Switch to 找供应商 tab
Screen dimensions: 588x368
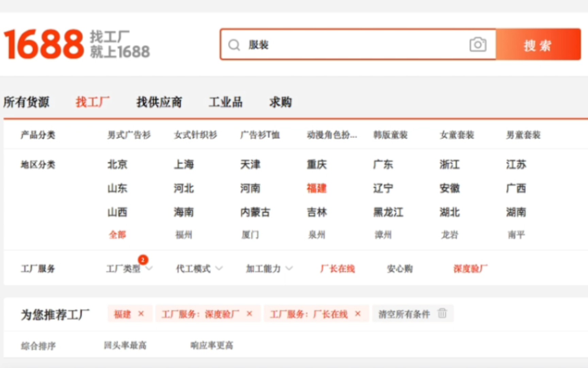[159, 102]
